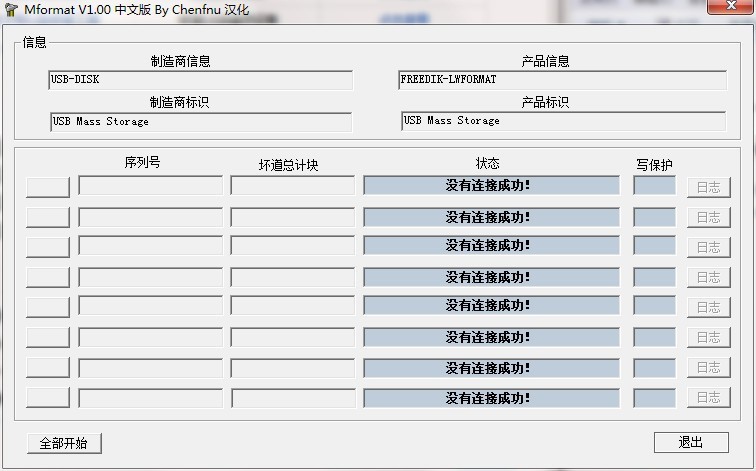The width and height of the screenshot is (756, 471).
Task: Click the 坏道总计块 field in the seventh row
Action: [x=293, y=368]
